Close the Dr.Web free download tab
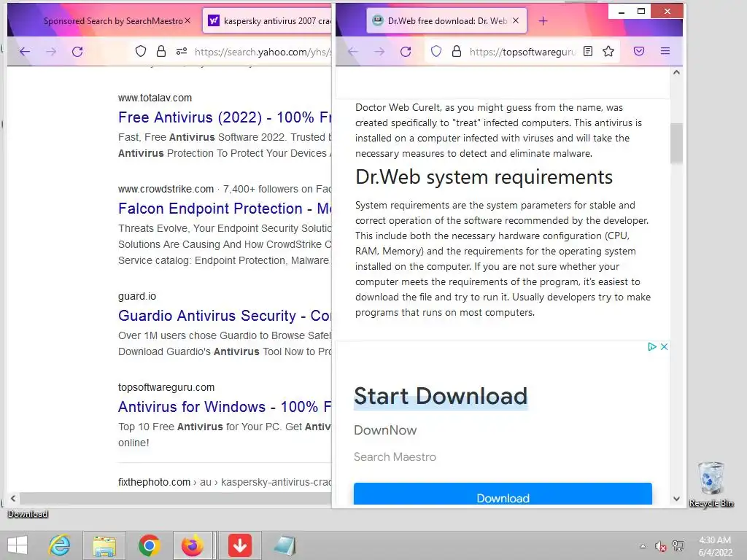The width and height of the screenshot is (747, 560). coord(516,20)
